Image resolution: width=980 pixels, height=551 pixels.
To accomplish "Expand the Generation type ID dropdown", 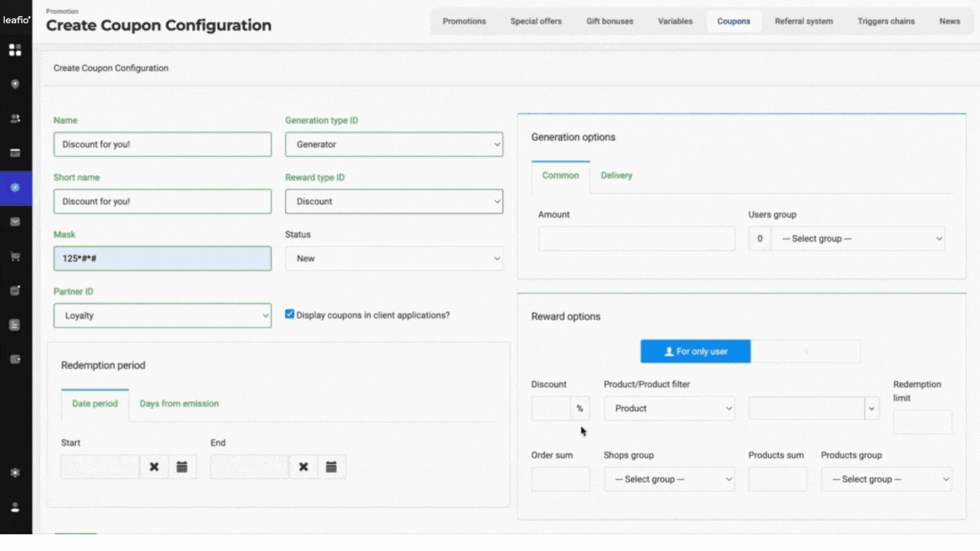I will [x=394, y=145].
